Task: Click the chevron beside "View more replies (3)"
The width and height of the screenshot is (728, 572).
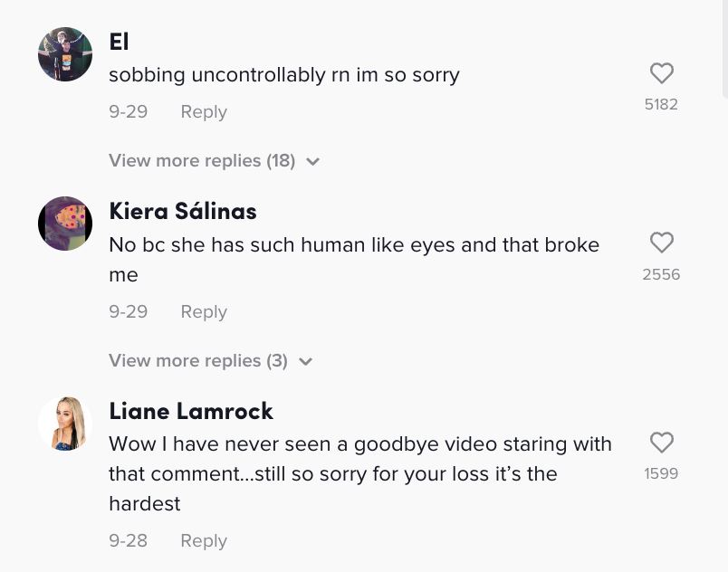Action: pos(306,362)
